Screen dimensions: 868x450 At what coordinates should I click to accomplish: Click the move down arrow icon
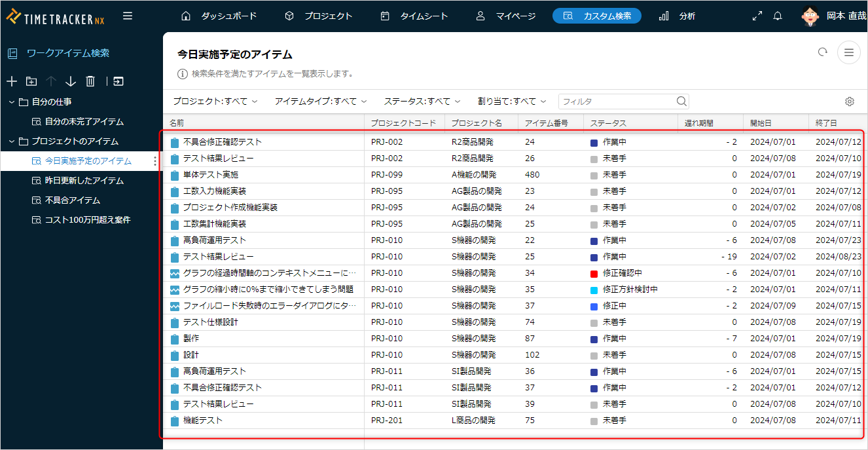point(71,81)
